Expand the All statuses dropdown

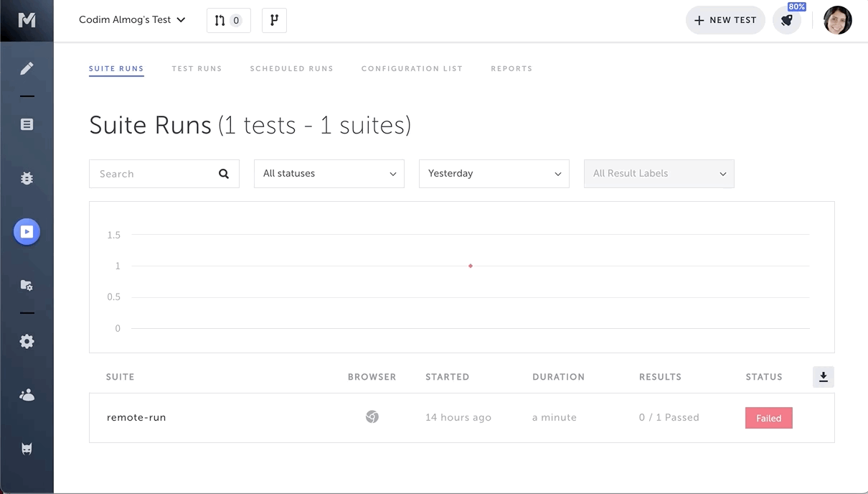click(329, 174)
